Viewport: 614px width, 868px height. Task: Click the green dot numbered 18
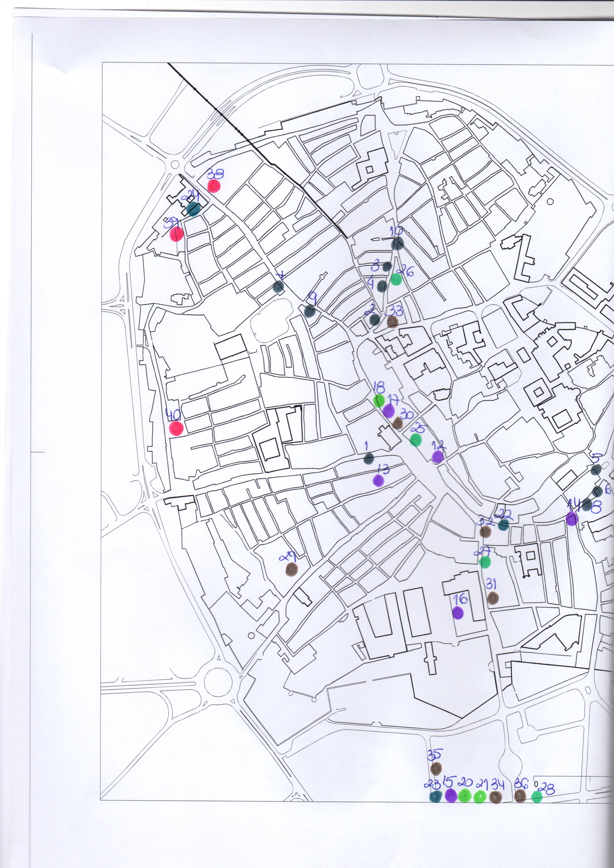pos(379,400)
